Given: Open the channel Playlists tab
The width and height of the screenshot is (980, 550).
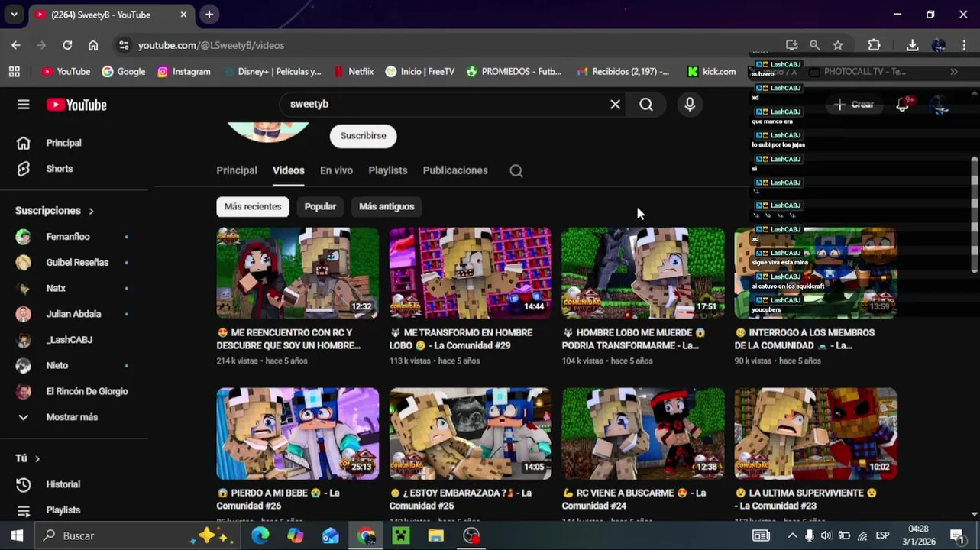Looking at the screenshot, I should coord(388,170).
